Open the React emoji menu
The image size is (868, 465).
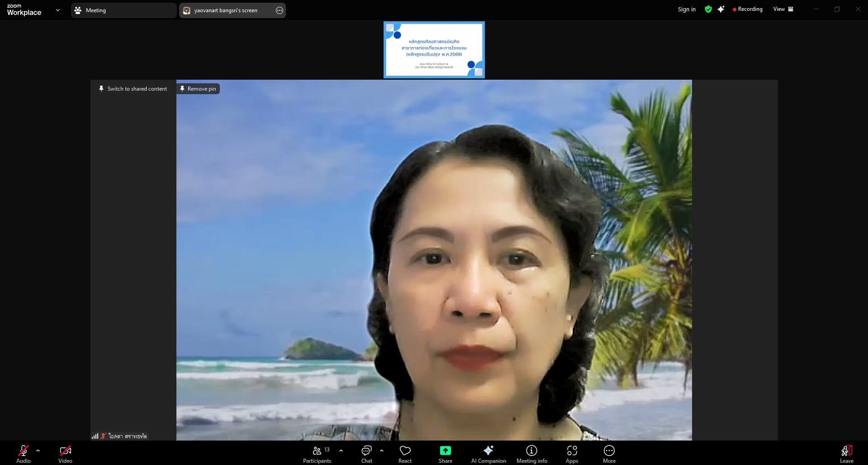point(405,454)
